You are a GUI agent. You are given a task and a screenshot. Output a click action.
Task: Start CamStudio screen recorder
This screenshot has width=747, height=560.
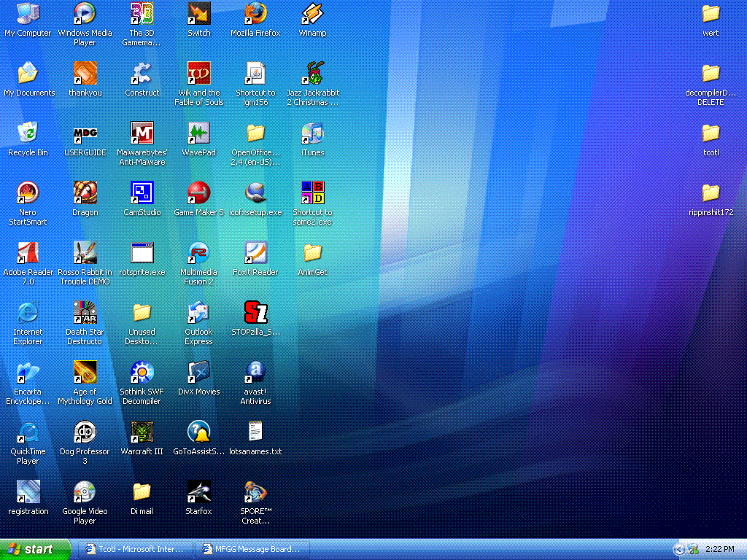point(142,193)
